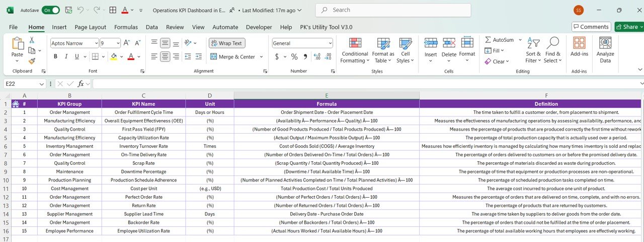
Task: Apply the yellow Fill Color swatch
Action: tap(114, 57)
